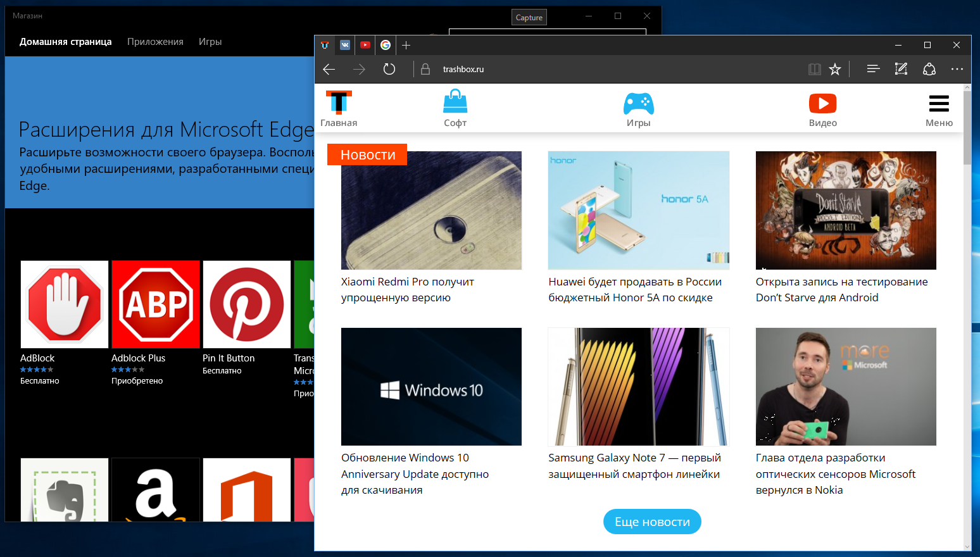980x557 pixels.
Task: Click AdBlock name label in Store
Action: pos(37,358)
